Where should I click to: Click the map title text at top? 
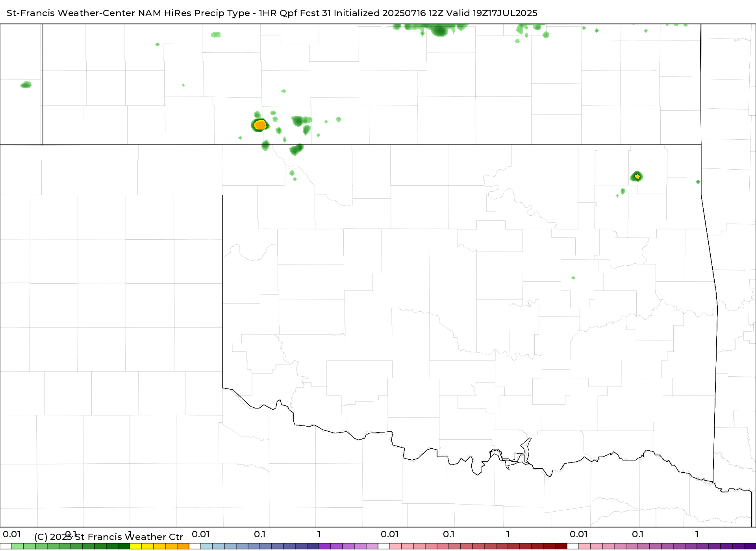click(272, 13)
